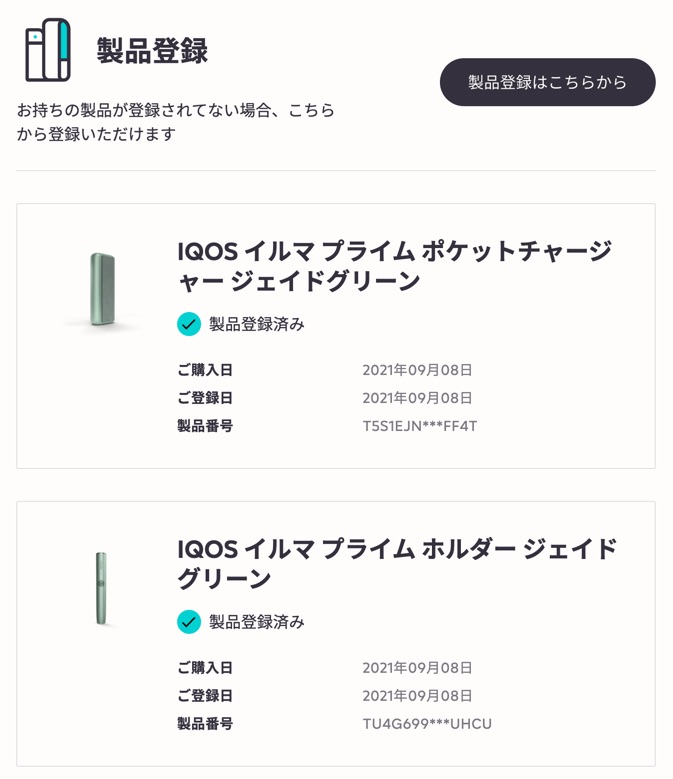Image resolution: width=673 pixels, height=779 pixels.
Task: Click the 製品登録 page heading
Action: (x=152, y=51)
